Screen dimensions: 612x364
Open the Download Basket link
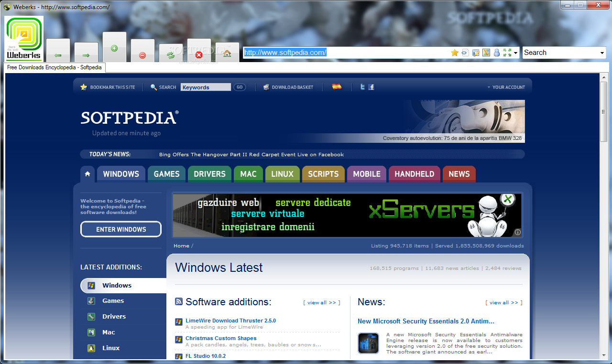tap(293, 87)
